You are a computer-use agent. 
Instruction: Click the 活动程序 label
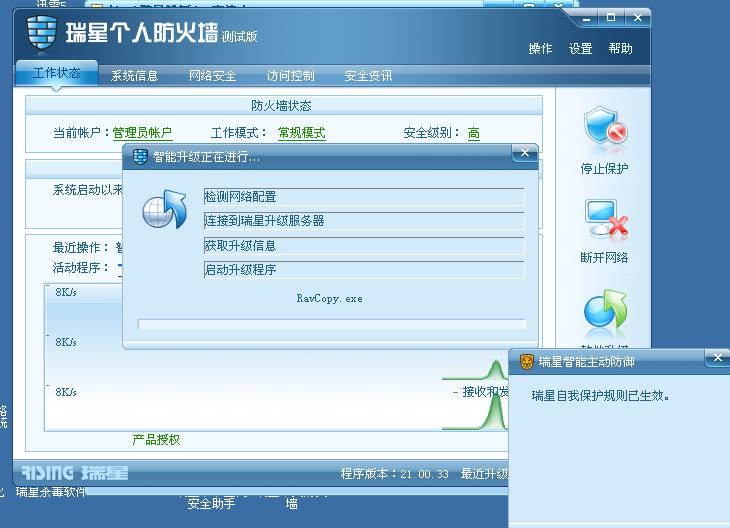coord(81,268)
